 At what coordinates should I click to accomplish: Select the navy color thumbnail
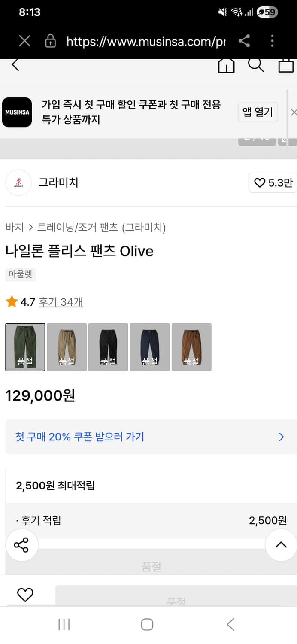150,346
